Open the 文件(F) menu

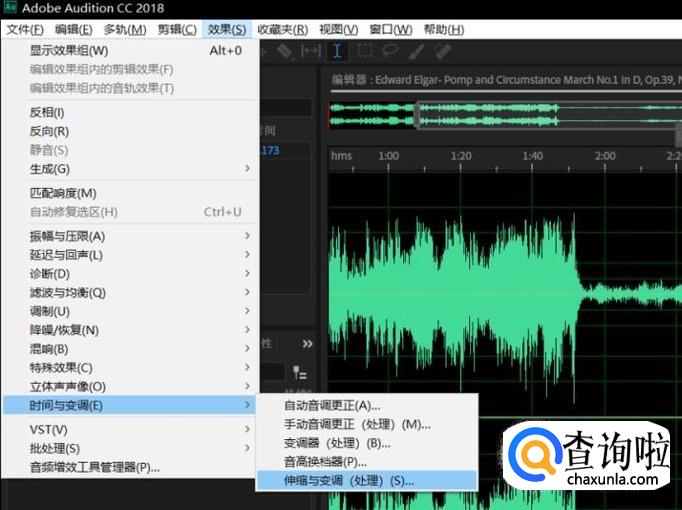pyautogui.click(x=25, y=30)
